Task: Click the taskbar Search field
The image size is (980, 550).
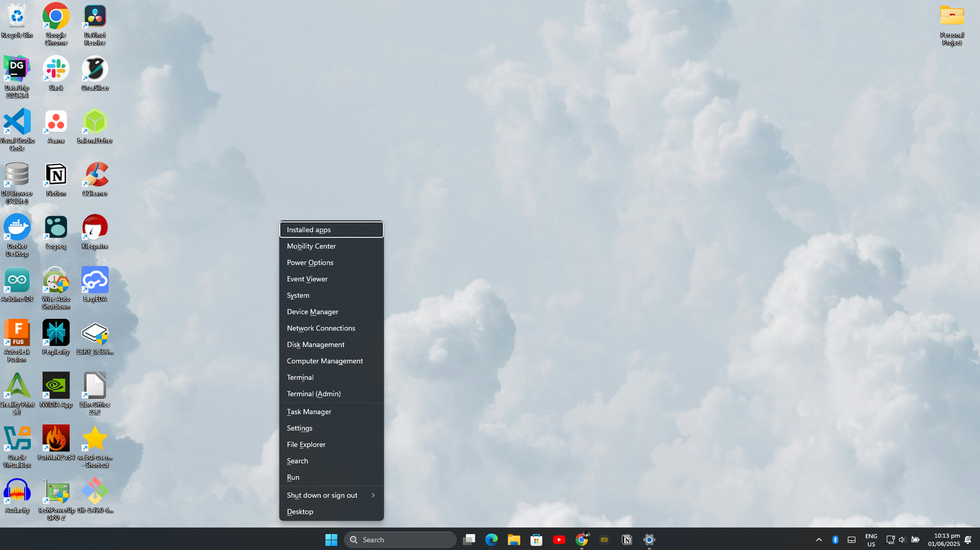Action: click(x=400, y=539)
